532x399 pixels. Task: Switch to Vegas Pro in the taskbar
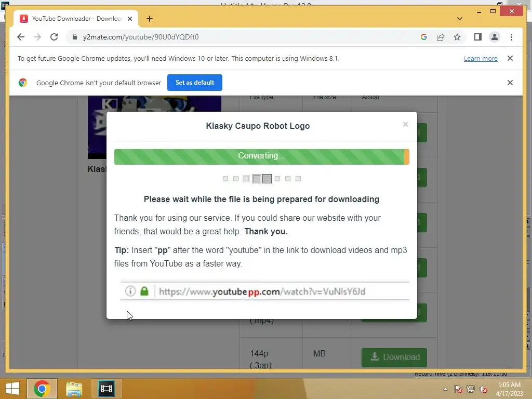(106, 389)
